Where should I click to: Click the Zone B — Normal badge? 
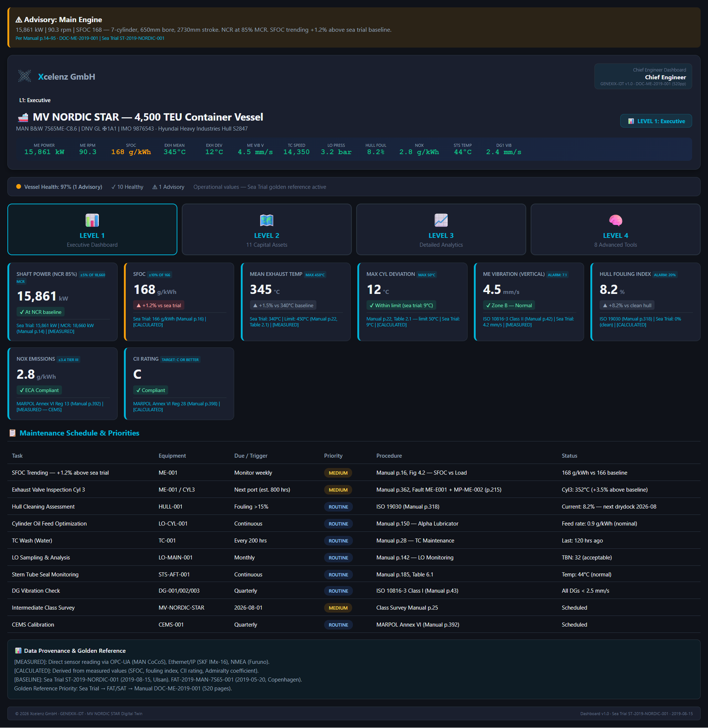(509, 305)
